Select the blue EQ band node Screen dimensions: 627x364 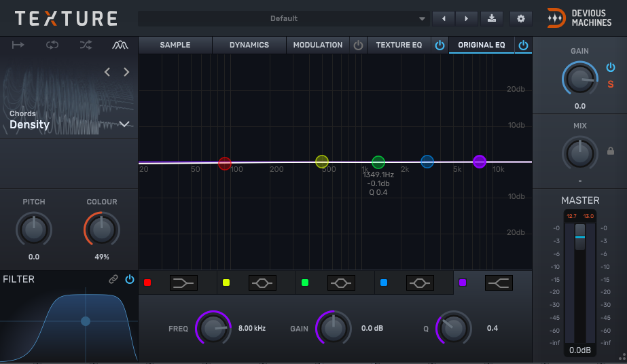point(427,162)
